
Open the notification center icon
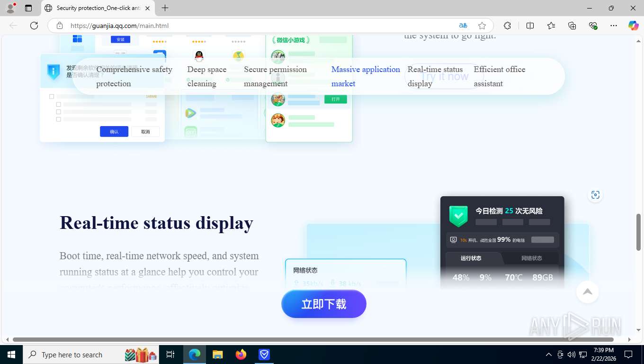pos(628,355)
